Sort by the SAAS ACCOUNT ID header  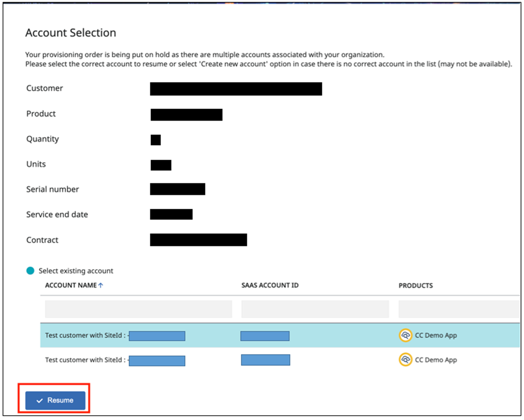[x=270, y=286]
